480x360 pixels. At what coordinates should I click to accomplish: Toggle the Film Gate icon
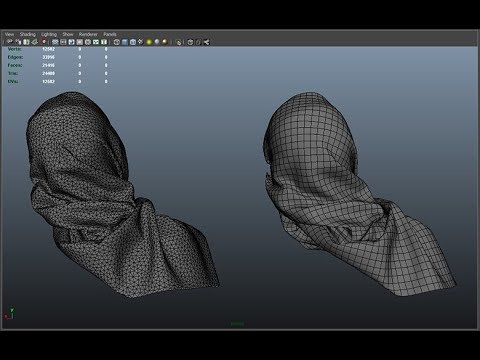(63, 42)
